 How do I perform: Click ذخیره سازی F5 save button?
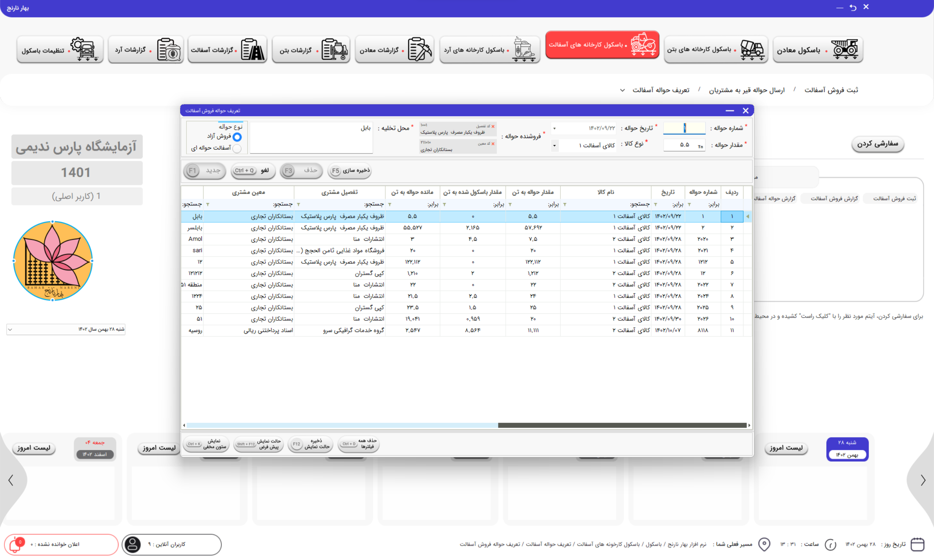click(x=350, y=171)
